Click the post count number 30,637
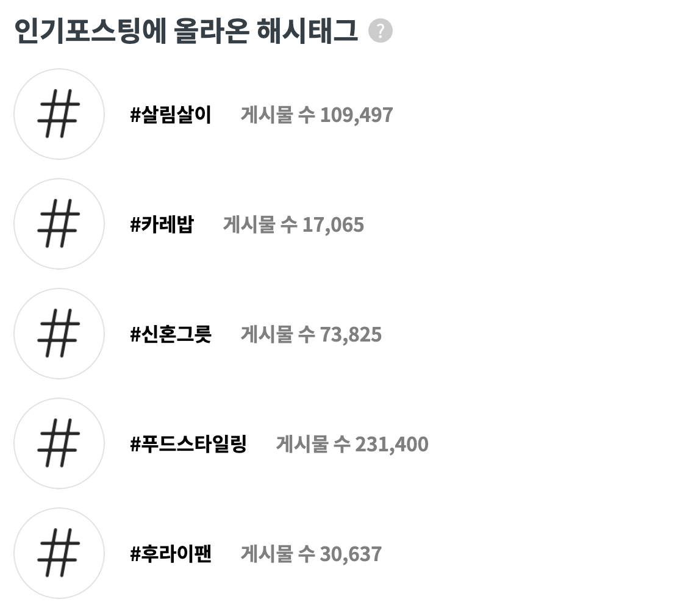The width and height of the screenshot is (694, 616). tap(351, 554)
